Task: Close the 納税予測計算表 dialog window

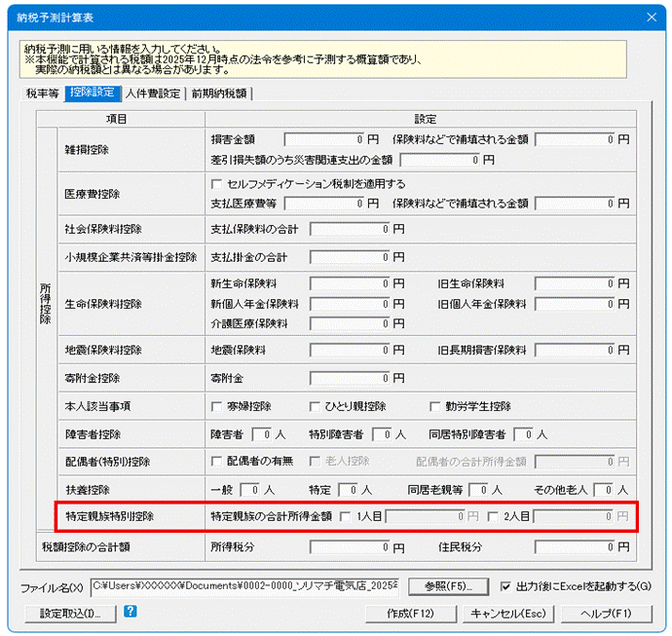Action: (651, 17)
